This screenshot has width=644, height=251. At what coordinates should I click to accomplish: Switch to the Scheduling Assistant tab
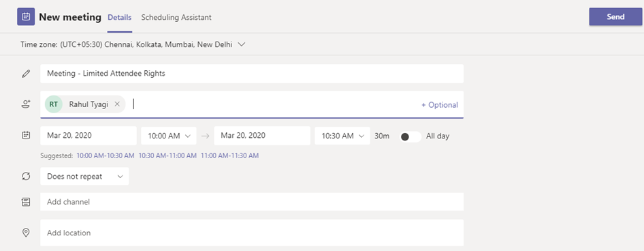tap(176, 17)
